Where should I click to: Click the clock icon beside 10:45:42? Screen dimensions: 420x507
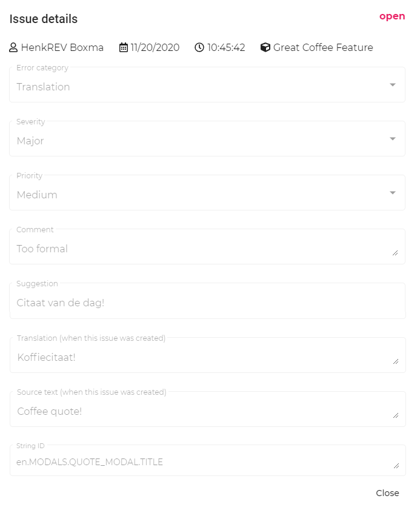(199, 47)
